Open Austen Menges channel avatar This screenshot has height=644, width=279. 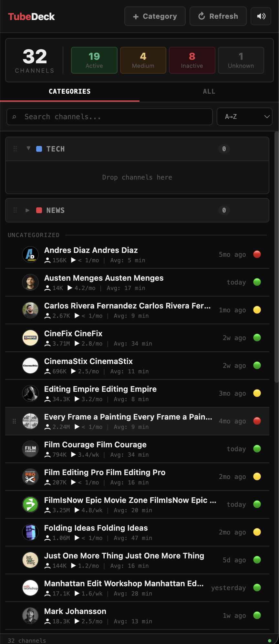pos(30,282)
